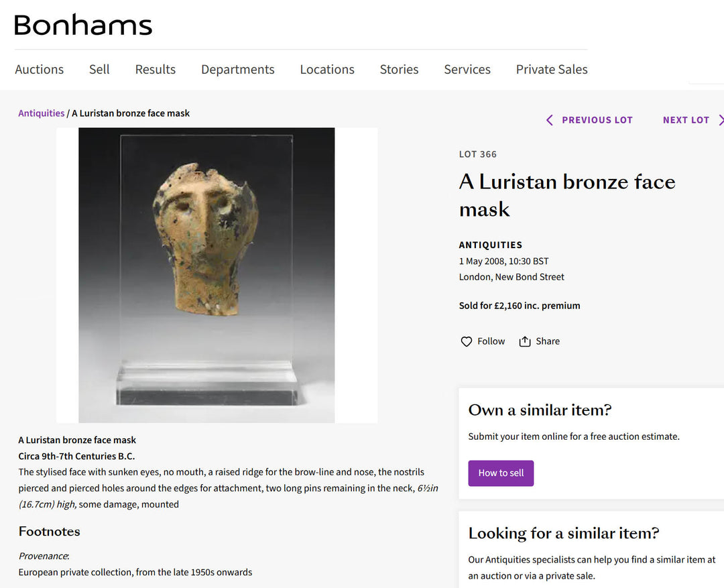Viewport: 724px width, 588px height.
Task: Open the Results menu
Action: click(x=155, y=69)
